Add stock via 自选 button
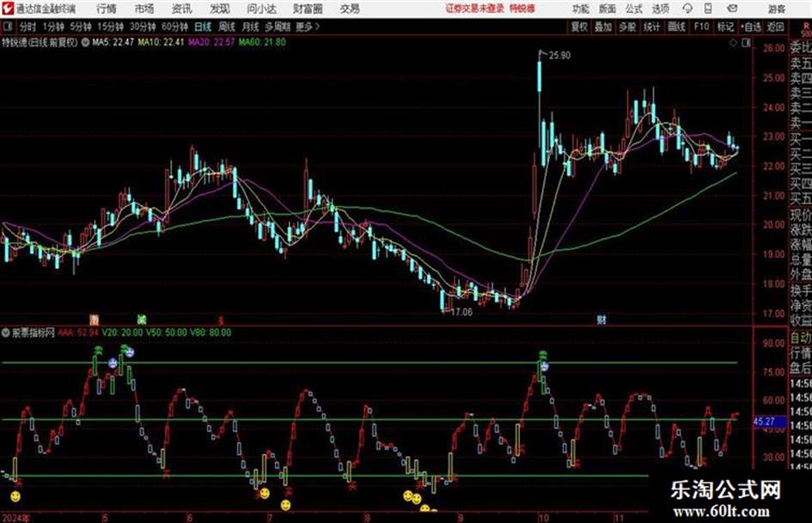 (x=750, y=27)
